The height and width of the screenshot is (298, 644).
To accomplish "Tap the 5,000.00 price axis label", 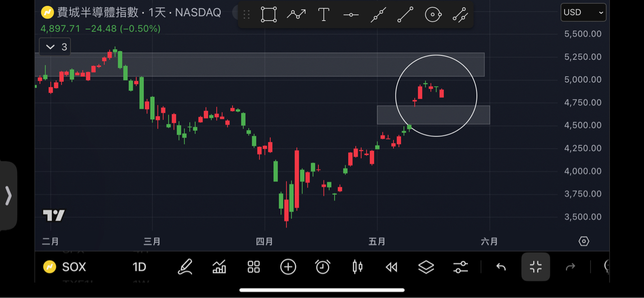I will (583, 80).
